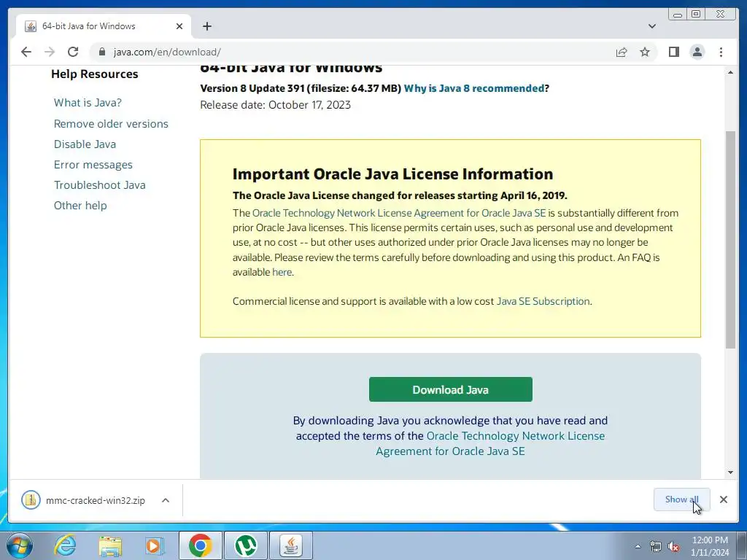Close the 64-bit Java for Windows tab

(179, 26)
